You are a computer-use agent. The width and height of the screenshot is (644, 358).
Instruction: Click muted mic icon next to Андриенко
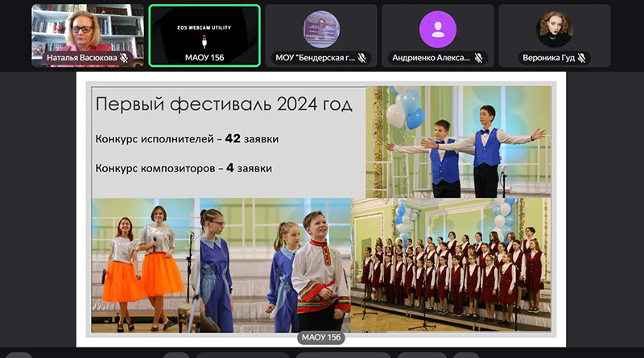478,58
